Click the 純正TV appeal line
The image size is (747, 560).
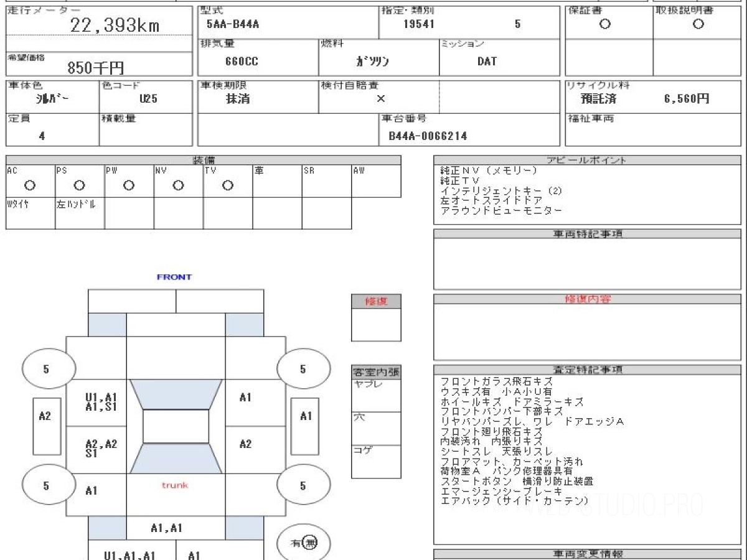click(460, 180)
